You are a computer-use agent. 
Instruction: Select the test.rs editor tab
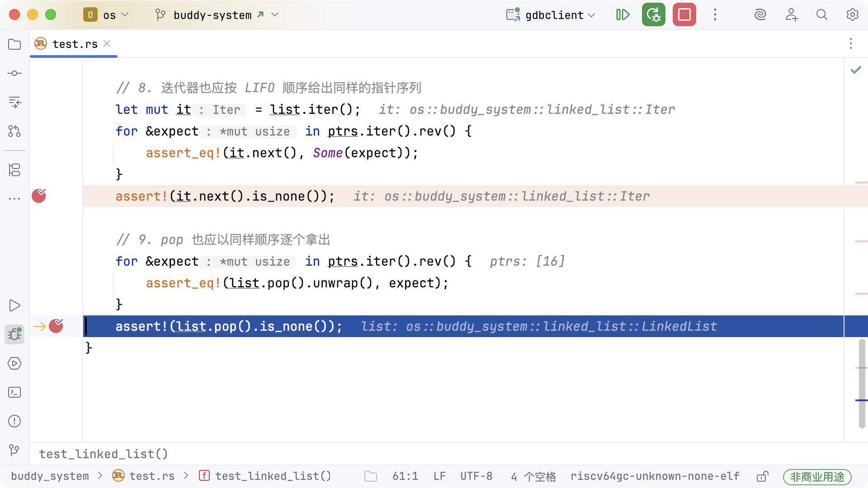pyautogui.click(x=75, y=44)
